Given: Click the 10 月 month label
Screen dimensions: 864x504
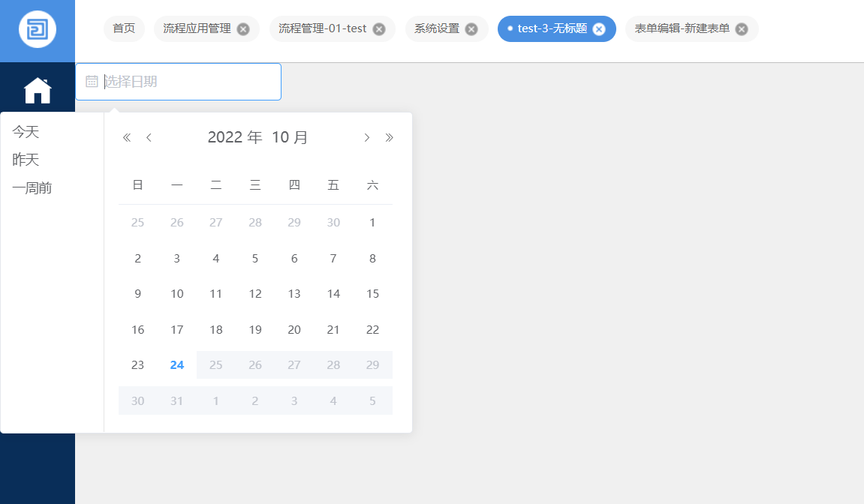Looking at the screenshot, I should 290,137.
